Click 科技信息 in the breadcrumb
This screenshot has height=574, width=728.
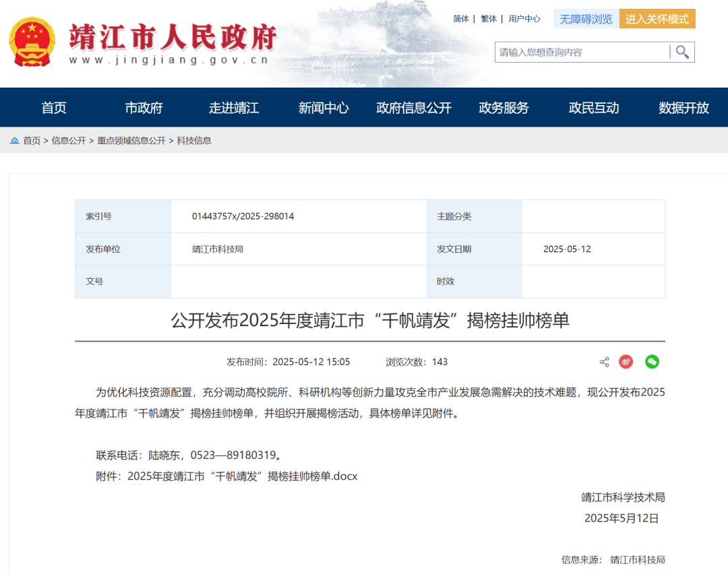click(194, 140)
